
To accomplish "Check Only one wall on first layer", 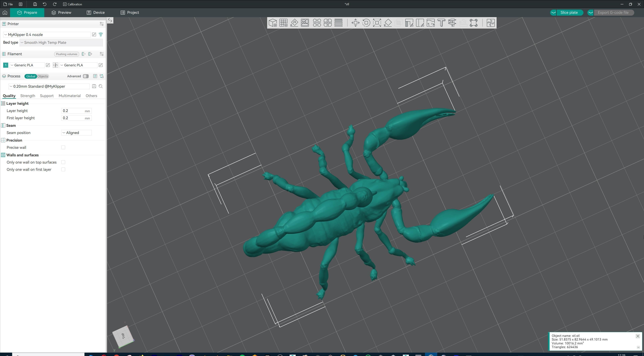I will [x=63, y=169].
